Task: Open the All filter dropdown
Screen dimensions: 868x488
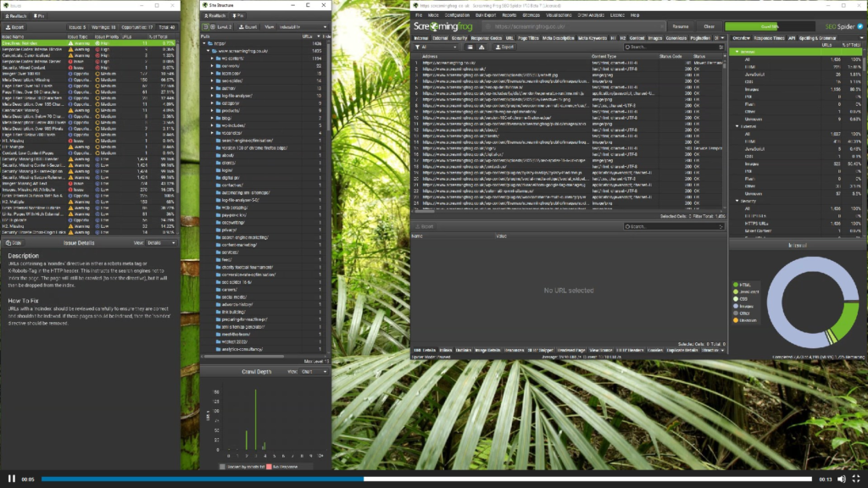Action: pyautogui.click(x=437, y=47)
